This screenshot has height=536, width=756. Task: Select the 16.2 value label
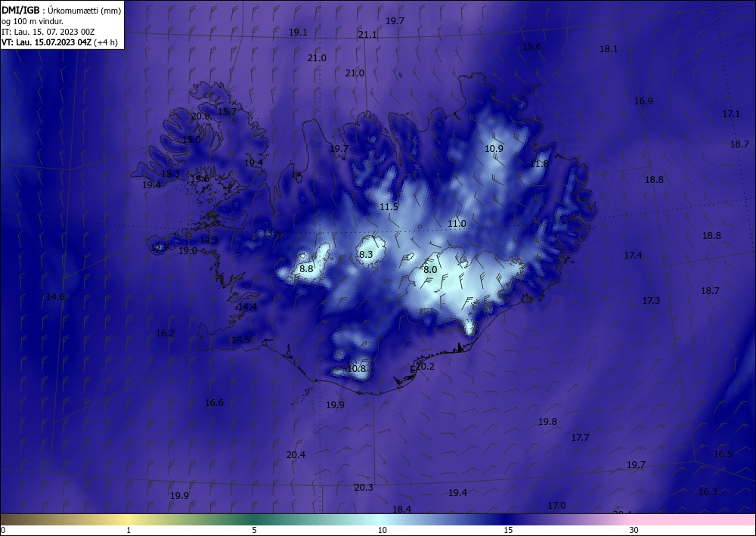click(165, 333)
